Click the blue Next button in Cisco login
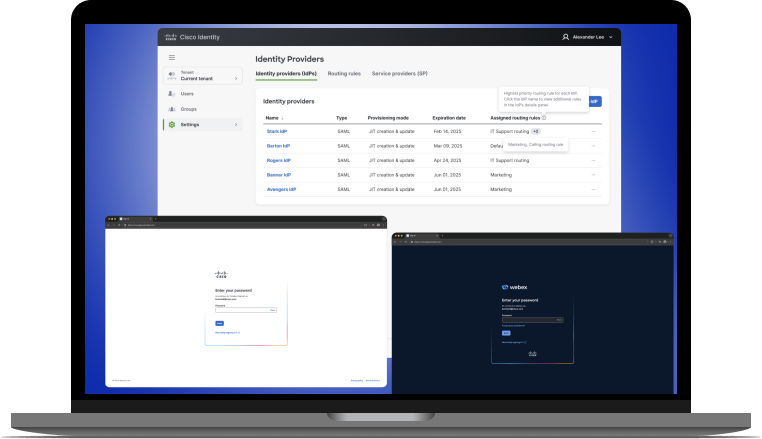The image size is (762, 439). tap(220, 323)
